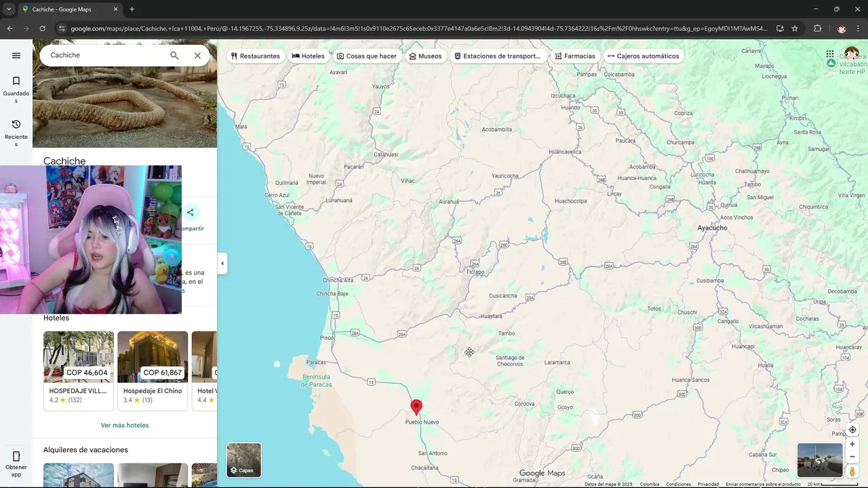
Task: Click install app icon in address bar
Action: 780,28
